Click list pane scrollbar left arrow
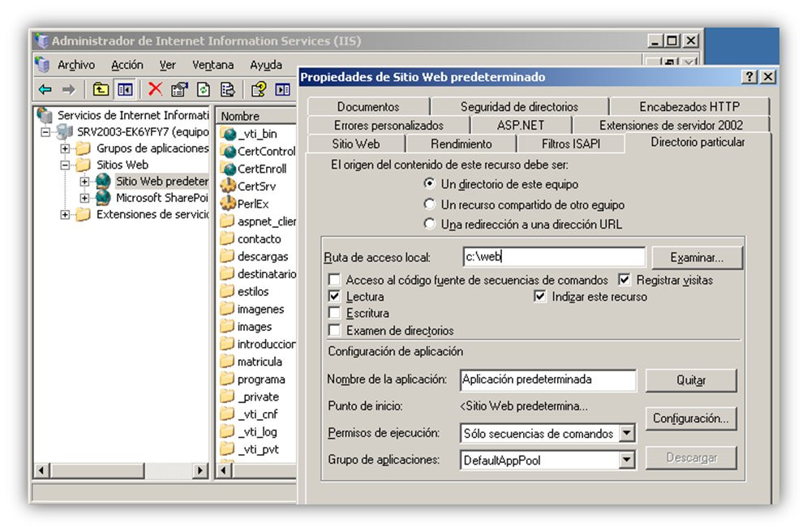 click(224, 470)
